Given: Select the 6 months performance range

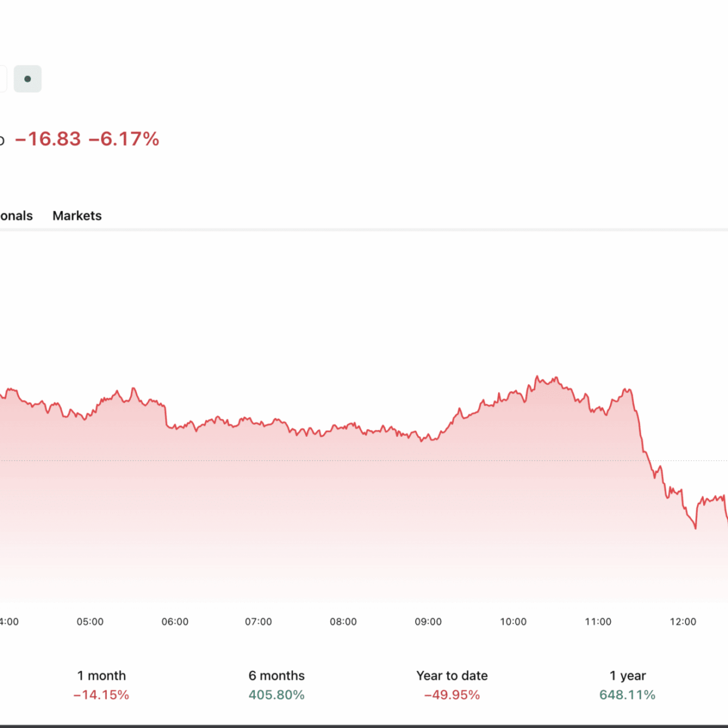Looking at the screenshot, I should tap(277, 676).
